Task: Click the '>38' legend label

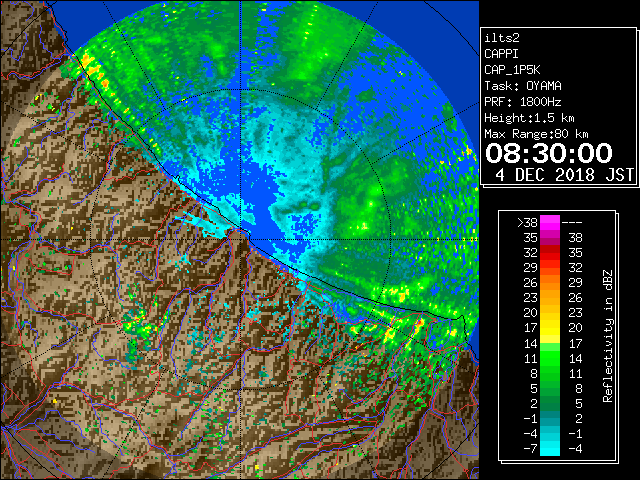Action: 527,223
